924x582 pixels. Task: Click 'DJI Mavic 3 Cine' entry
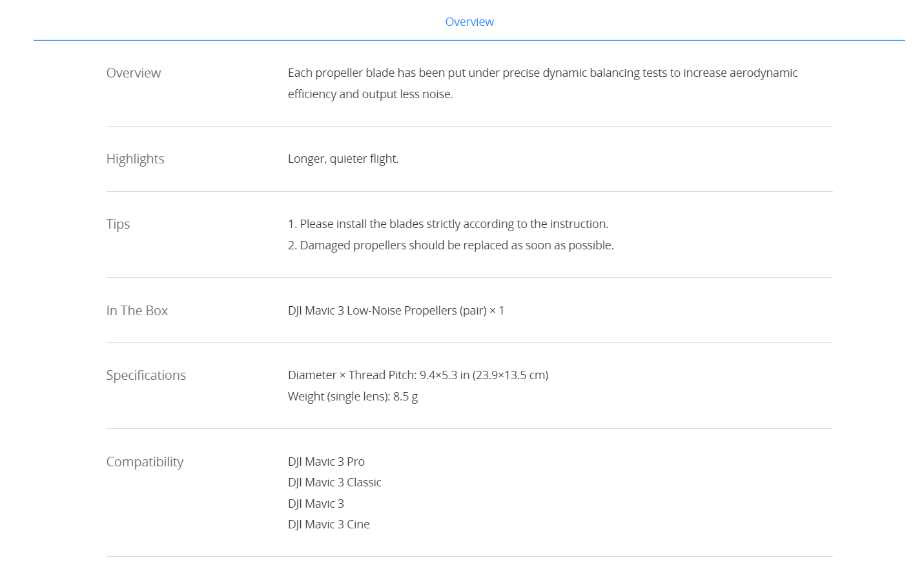[329, 525]
